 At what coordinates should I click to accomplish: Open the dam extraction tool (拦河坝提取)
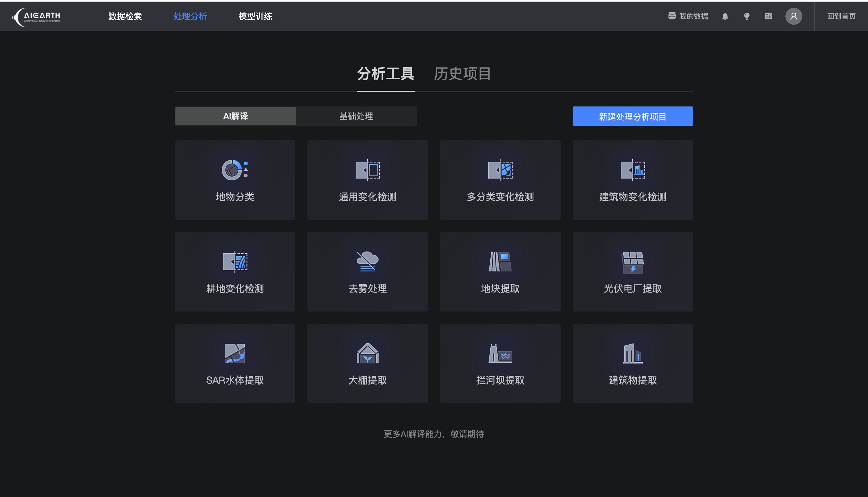(500, 363)
